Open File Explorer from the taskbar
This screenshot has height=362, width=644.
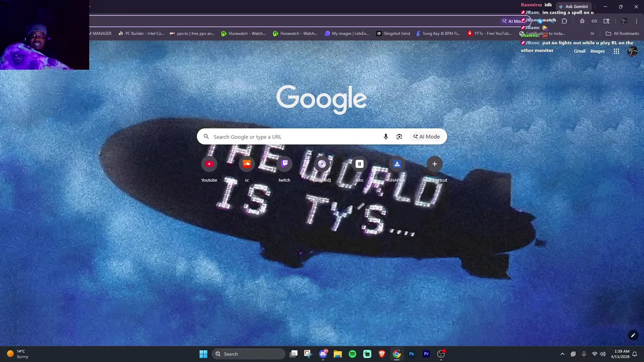[338, 354]
